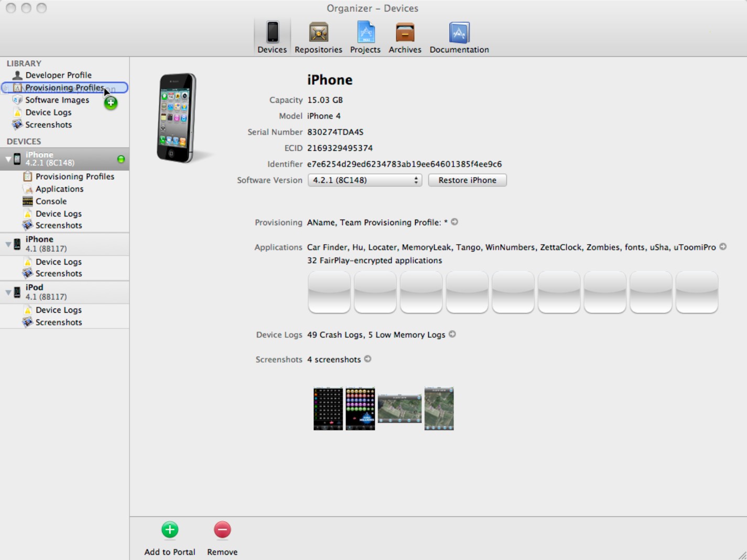Click the colorful bubbles screenshot thumbnail
Viewport: 747px width, 560px height.
360,409
